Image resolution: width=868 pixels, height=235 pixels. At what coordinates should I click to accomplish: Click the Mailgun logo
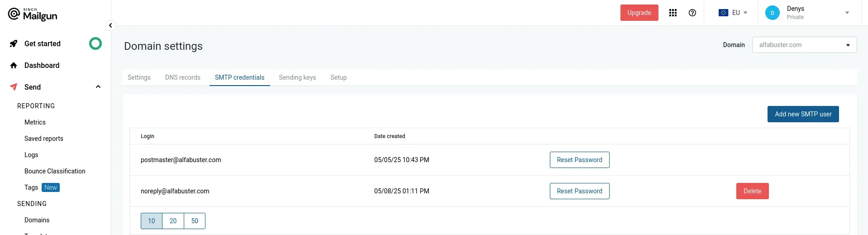33,14
